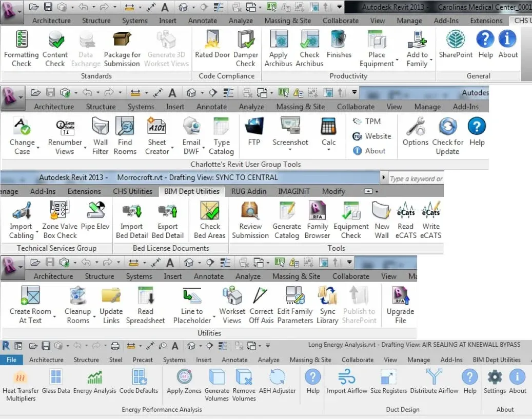Open the Website link in RUG tools
Image resolution: width=532 pixels, height=419 pixels.
pyautogui.click(x=372, y=136)
